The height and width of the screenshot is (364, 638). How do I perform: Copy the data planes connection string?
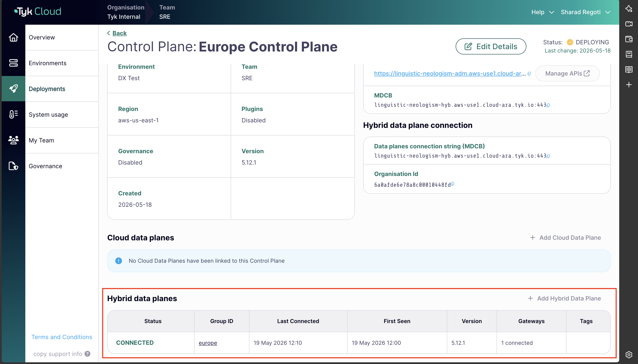548,156
